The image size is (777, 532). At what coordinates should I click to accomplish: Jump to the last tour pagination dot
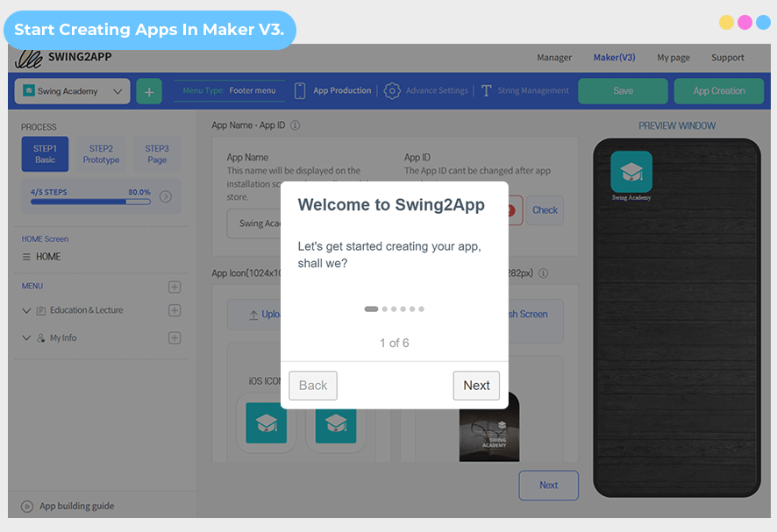(x=421, y=309)
